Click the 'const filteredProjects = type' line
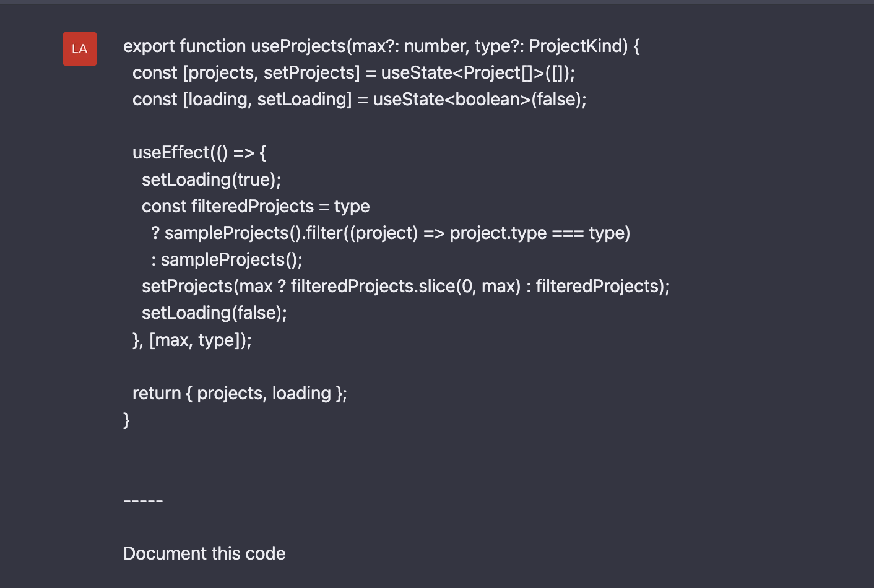This screenshot has height=588, width=874. pos(256,206)
